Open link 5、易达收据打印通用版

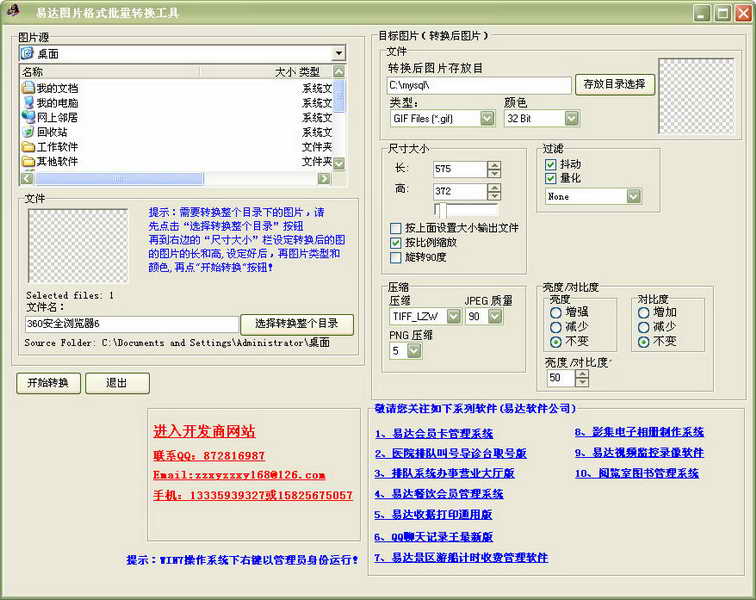click(x=433, y=515)
